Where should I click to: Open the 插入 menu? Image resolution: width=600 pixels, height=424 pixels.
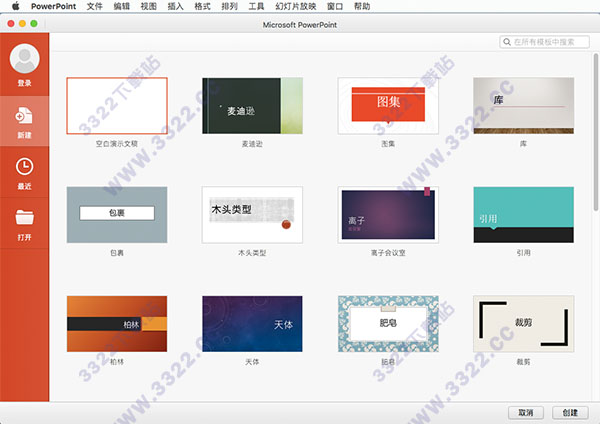(x=175, y=6)
